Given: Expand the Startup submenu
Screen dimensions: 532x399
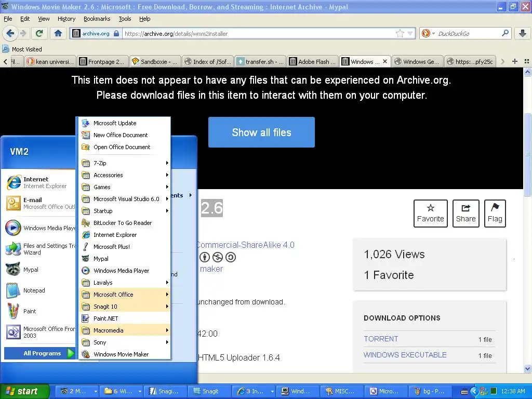Looking at the screenshot, I should click(125, 211).
